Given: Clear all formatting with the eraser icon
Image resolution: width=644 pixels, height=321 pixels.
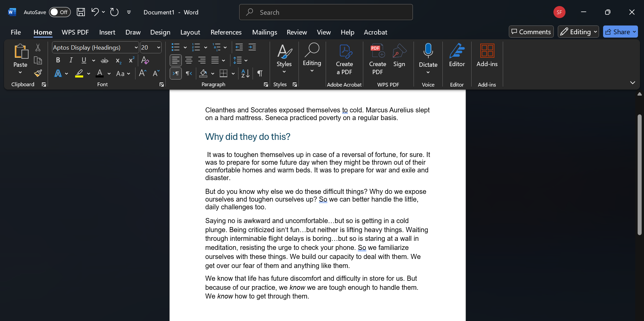Looking at the screenshot, I should tap(145, 60).
